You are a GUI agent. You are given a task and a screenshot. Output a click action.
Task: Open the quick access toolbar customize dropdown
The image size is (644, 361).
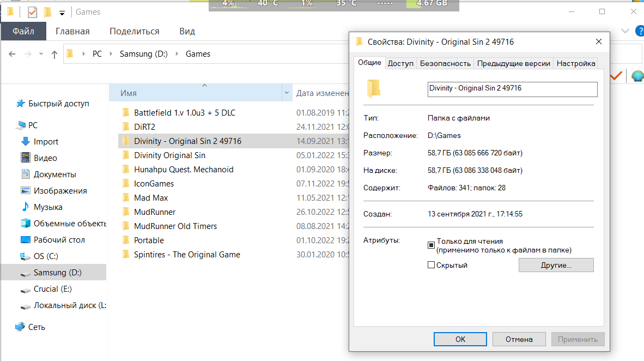click(x=62, y=13)
